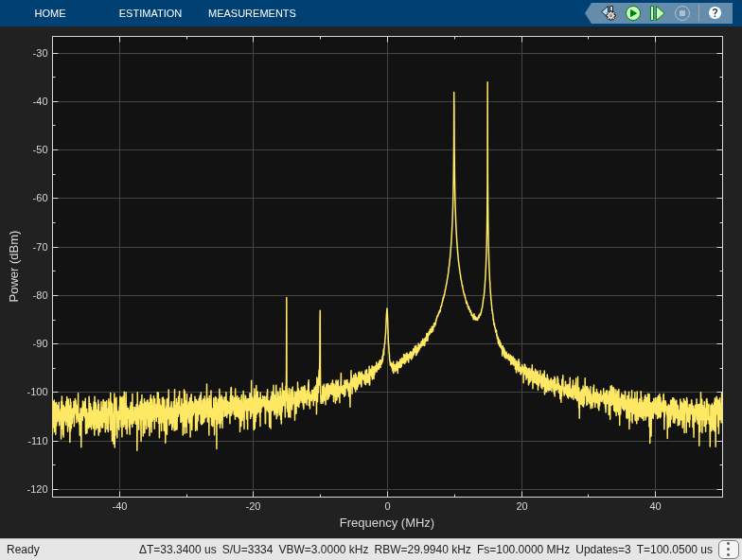Click the Stop button

(x=681, y=13)
